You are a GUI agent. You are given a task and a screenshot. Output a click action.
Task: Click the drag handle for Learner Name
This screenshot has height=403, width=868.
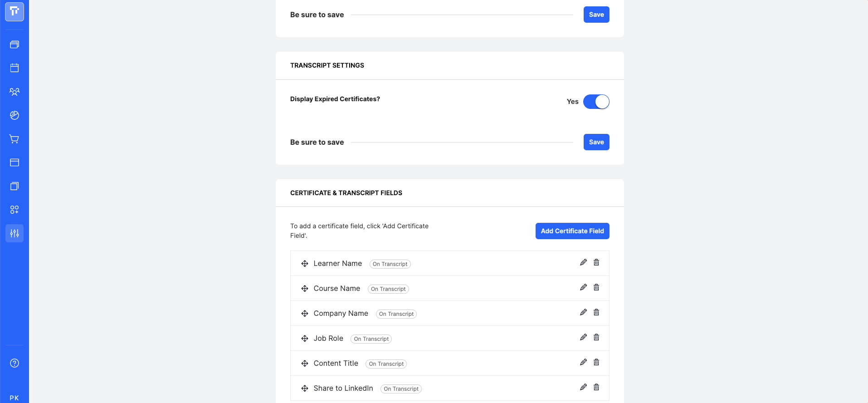[x=305, y=264]
